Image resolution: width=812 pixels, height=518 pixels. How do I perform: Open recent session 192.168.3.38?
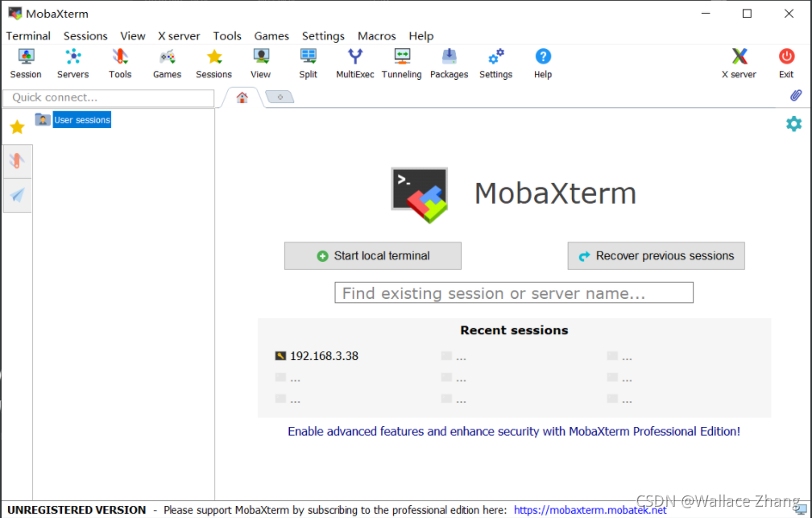(317, 356)
